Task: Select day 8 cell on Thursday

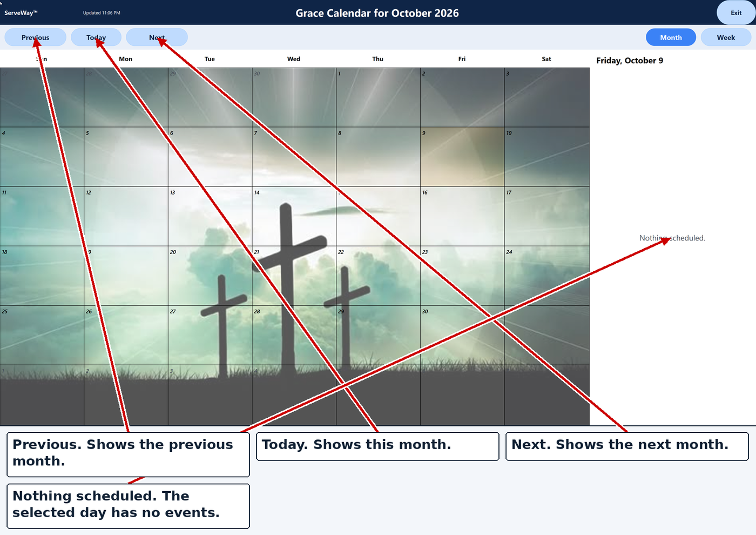Action: 378,157
